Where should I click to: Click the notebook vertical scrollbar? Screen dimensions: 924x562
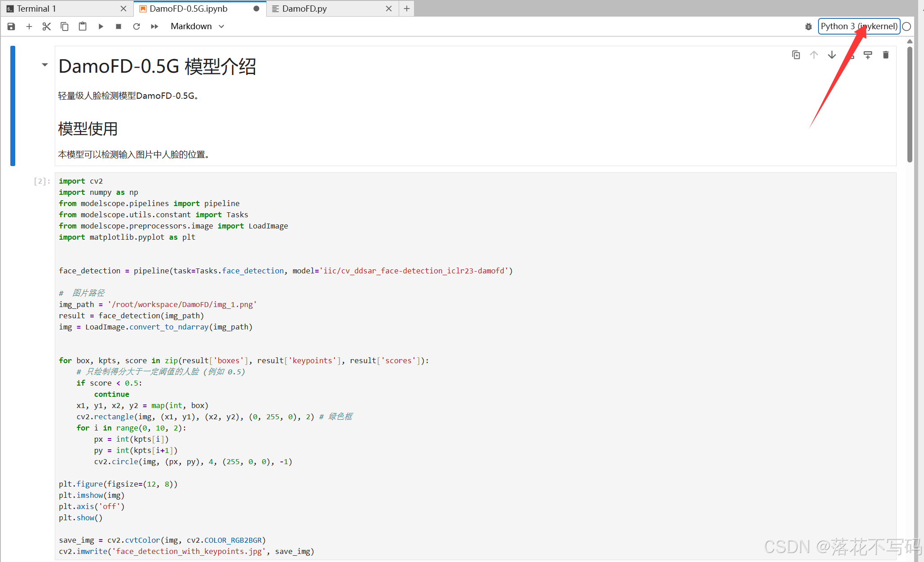point(910,103)
